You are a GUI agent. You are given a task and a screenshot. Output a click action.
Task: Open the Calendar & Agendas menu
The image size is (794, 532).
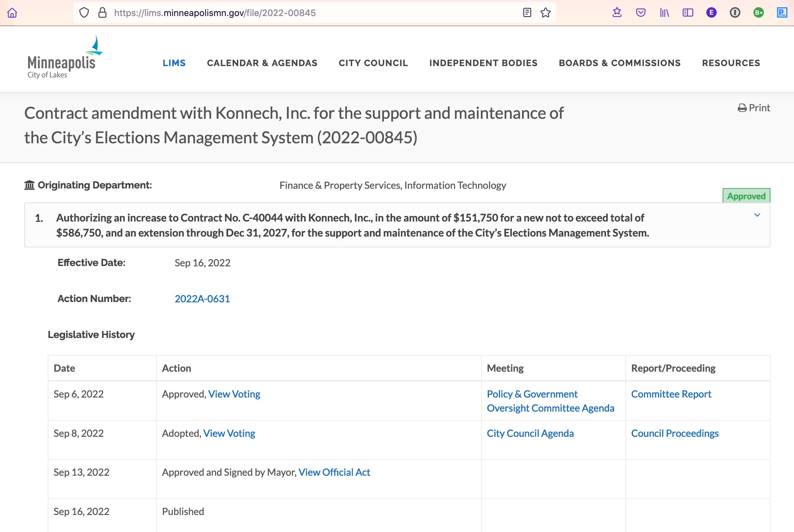coord(262,63)
